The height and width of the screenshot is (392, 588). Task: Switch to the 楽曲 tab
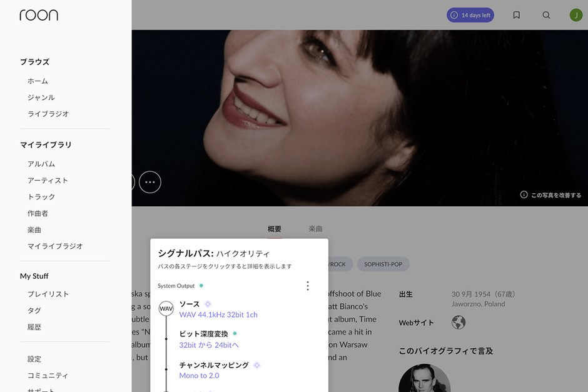coord(315,229)
